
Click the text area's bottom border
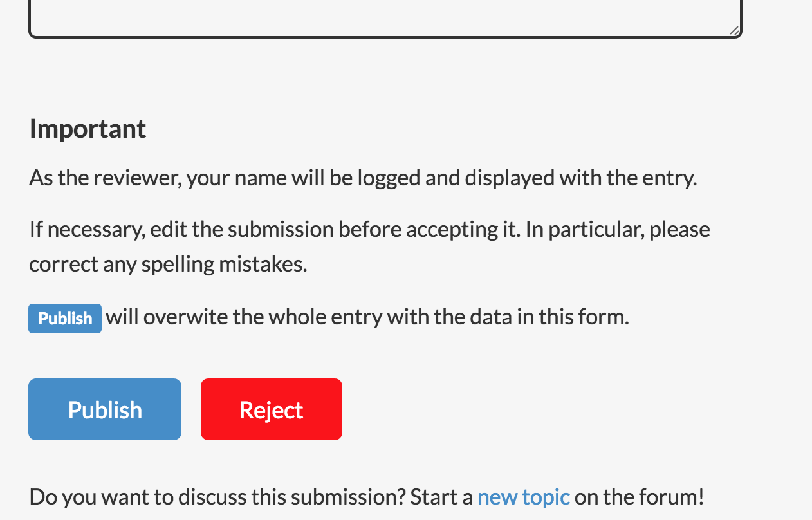[385, 36]
